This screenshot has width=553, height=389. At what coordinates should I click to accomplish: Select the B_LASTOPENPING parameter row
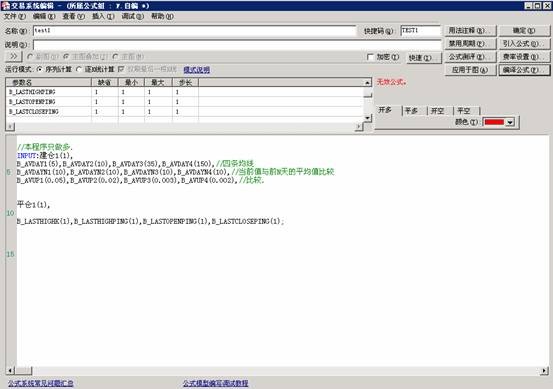[185, 102]
